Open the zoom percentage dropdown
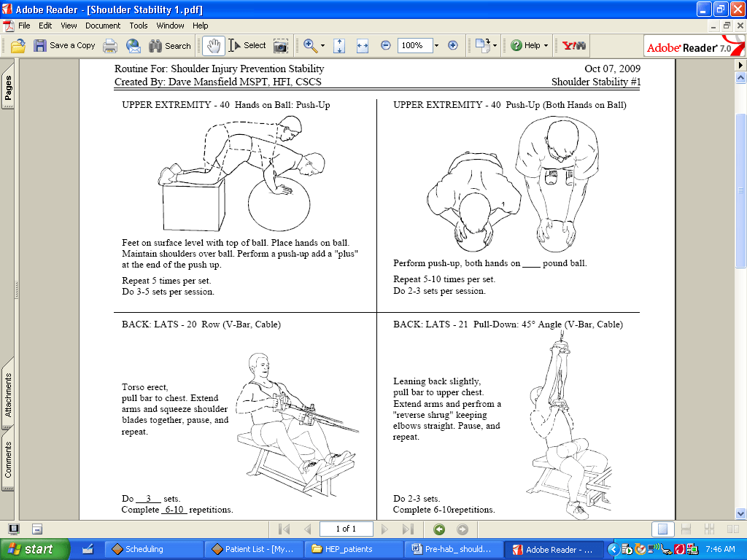Image resolution: width=747 pixels, height=560 pixels. 436,46
